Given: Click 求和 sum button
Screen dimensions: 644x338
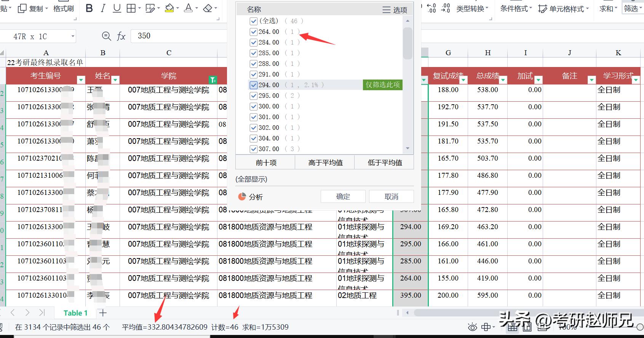Looking at the screenshot, I should [608, 8].
